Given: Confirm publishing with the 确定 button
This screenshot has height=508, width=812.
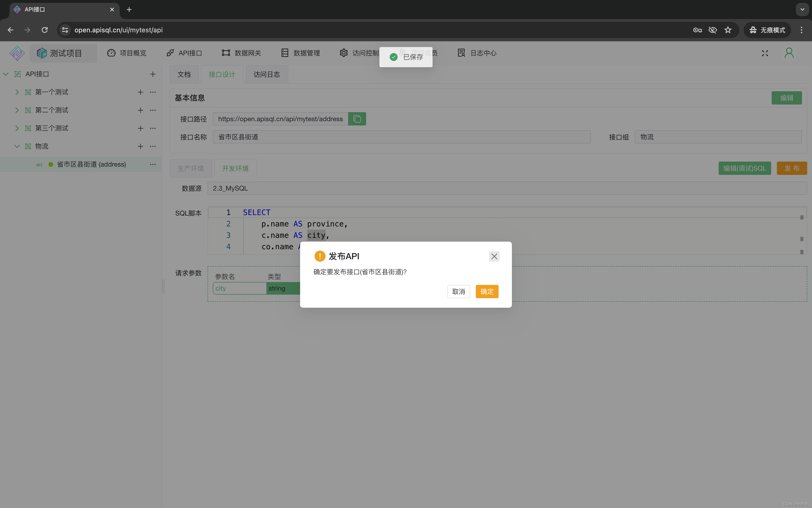Looking at the screenshot, I should click(x=487, y=291).
